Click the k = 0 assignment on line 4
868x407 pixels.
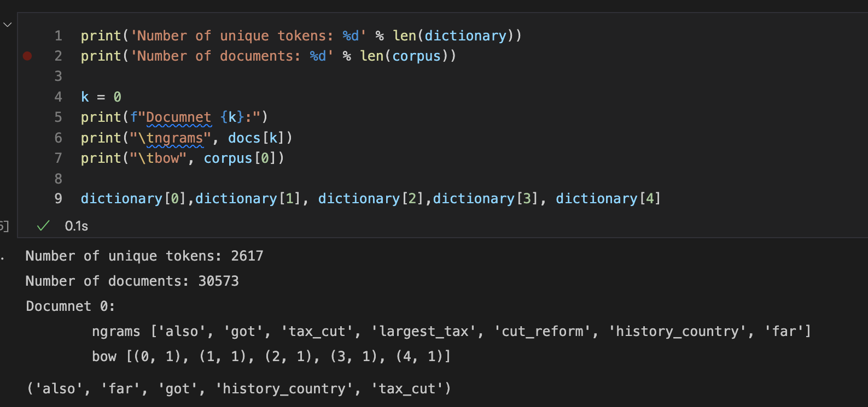(101, 97)
